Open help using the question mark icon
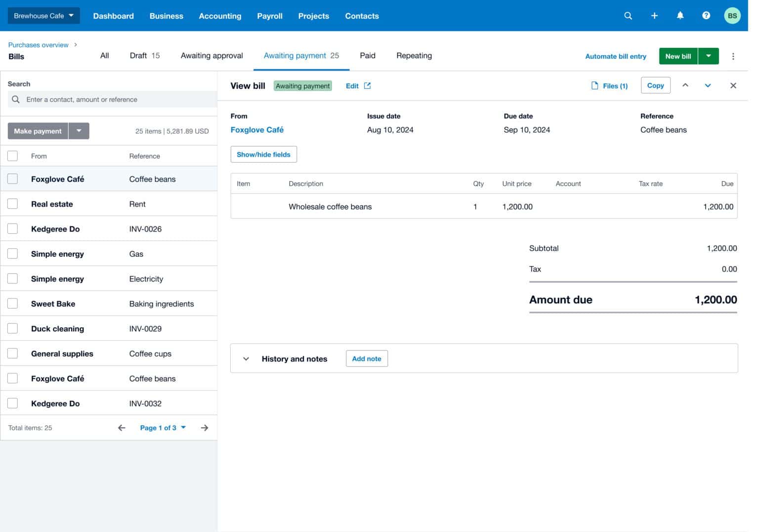 pos(706,15)
